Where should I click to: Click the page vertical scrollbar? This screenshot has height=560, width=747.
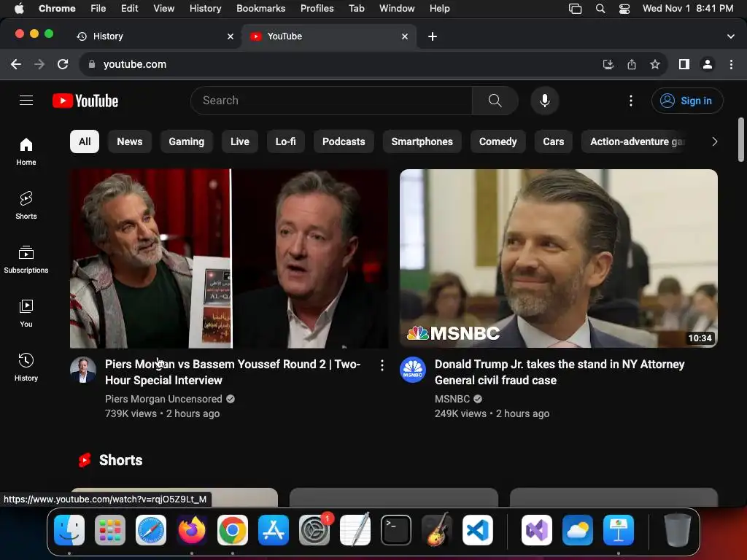(741, 140)
